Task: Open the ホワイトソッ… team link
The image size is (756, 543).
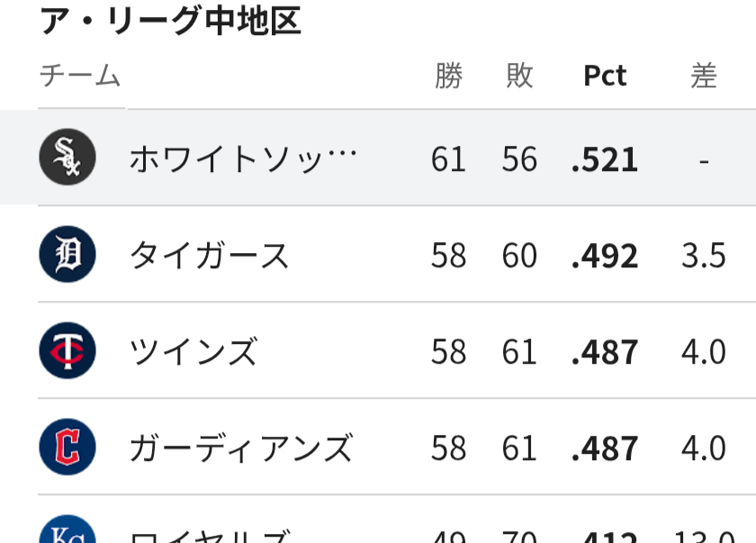Action: click(243, 159)
